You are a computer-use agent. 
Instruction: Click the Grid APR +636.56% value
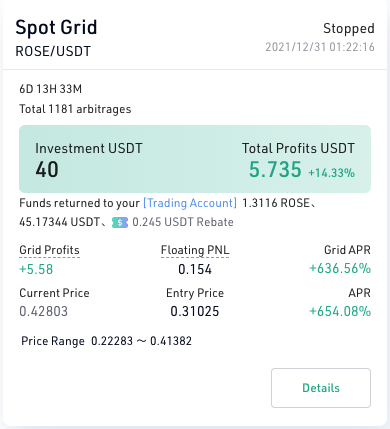(x=340, y=268)
